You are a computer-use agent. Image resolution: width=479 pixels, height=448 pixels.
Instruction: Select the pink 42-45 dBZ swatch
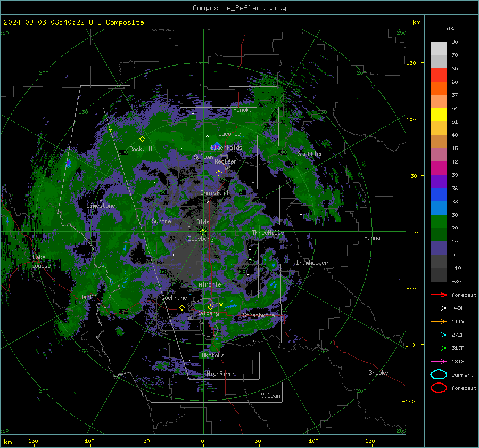439,155
